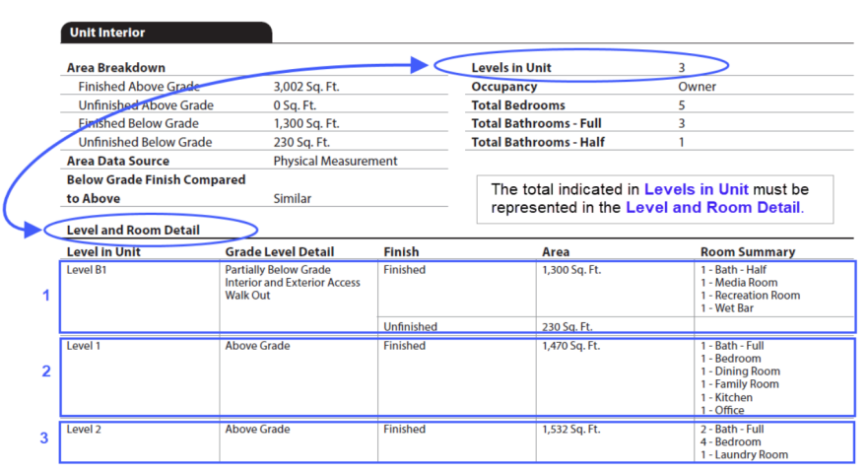Viewport: 868px width, 472px height.
Task: Click the 1 - Family Room entry
Action: pos(740,383)
